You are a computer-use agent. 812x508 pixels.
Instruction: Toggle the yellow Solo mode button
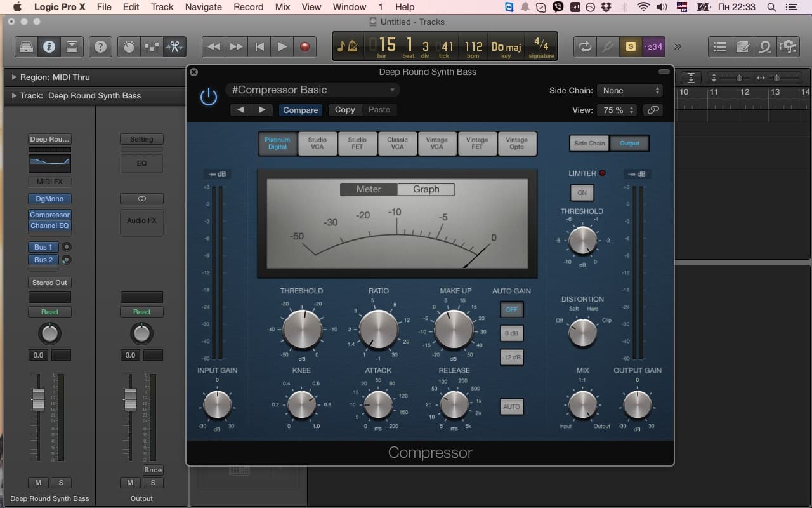[631, 46]
